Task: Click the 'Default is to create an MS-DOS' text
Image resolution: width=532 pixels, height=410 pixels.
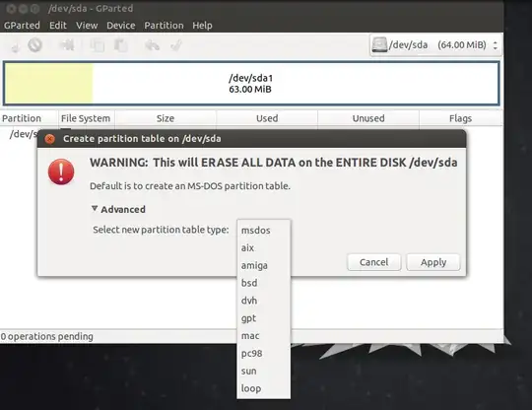Action: (190, 186)
